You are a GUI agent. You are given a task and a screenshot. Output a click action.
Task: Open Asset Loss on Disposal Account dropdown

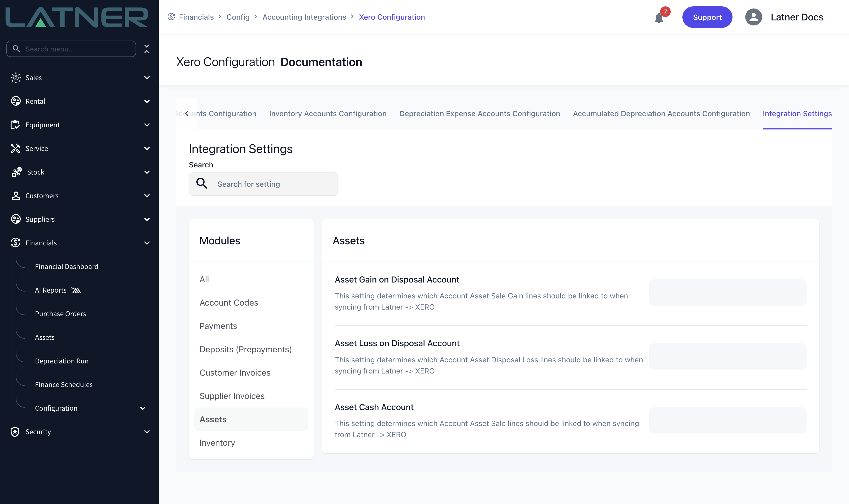(x=727, y=356)
